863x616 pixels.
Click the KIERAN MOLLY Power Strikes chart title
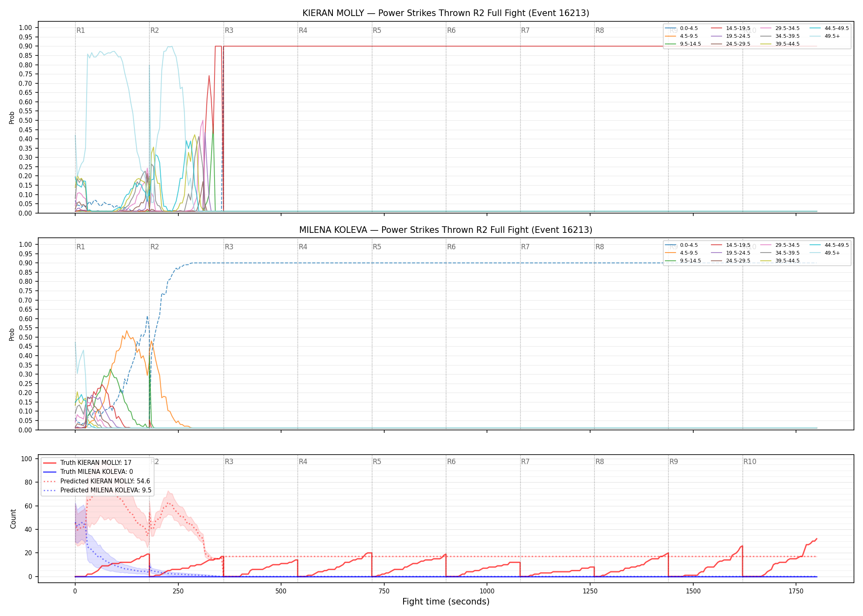(x=446, y=13)
